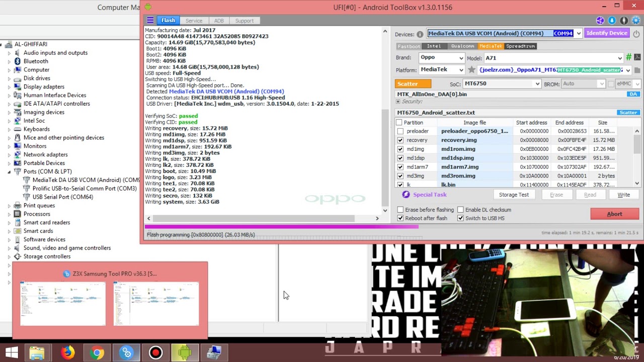Expand the Security section

398,102
